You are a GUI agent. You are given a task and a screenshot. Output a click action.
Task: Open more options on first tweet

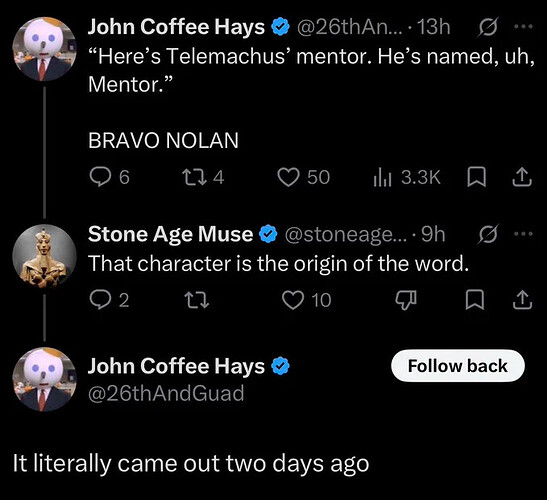pyautogui.click(x=524, y=26)
